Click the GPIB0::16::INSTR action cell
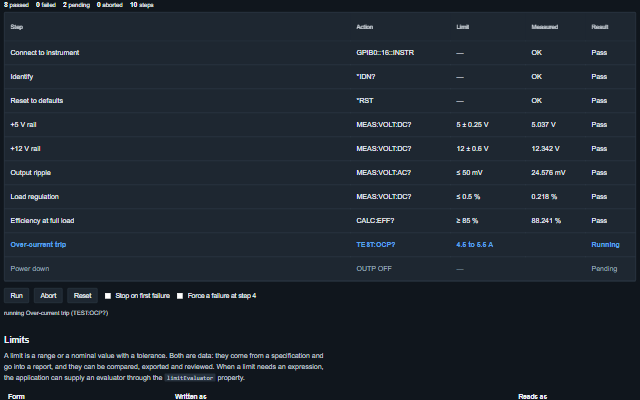This screenshot has height=400, width=640. tap(385, 53)
